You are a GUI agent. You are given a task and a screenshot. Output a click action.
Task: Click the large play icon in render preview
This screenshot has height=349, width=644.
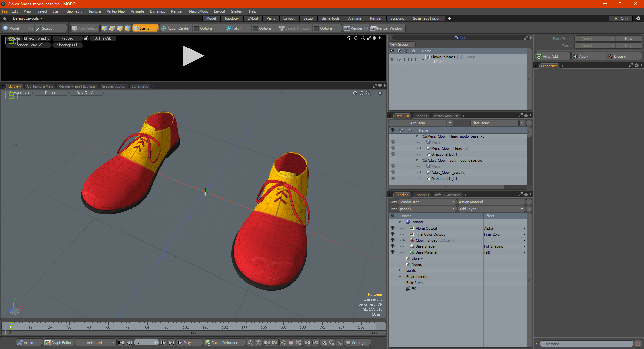[x=193, y=56]
